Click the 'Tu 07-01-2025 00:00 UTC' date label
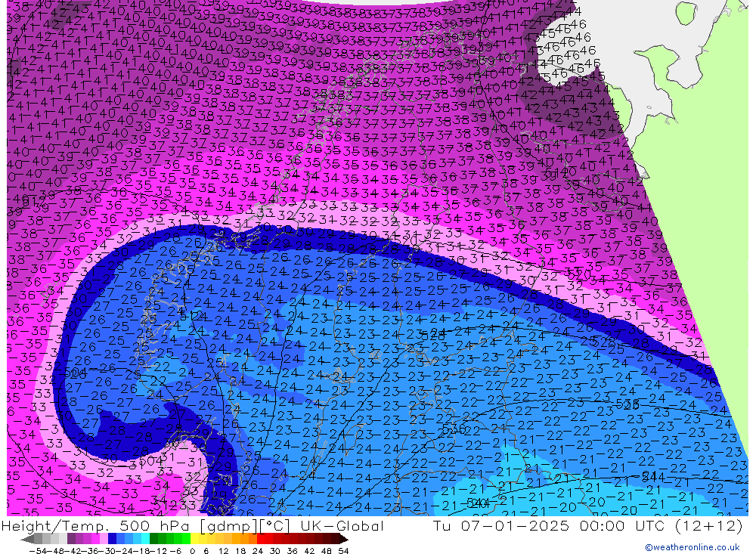This screenshot has height=554, width=756. (547, 525)
